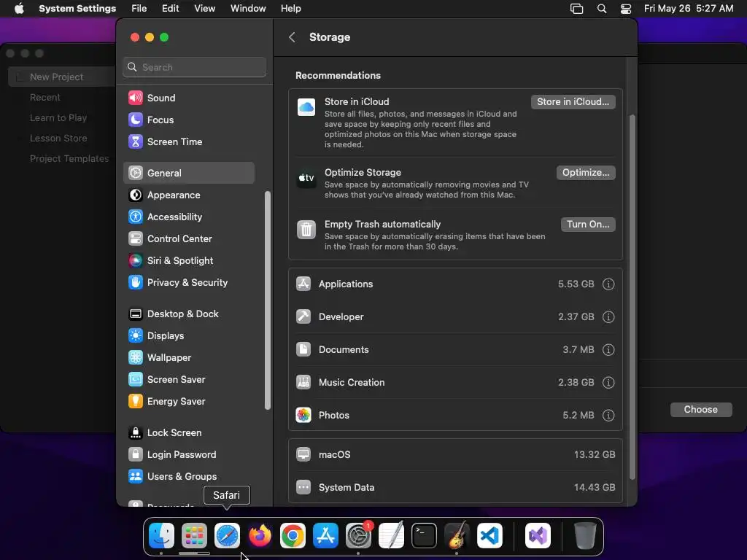Viewport: 747px width, 560px height.
Task: Show info for Documents storage
Action: tap(608, 350)
